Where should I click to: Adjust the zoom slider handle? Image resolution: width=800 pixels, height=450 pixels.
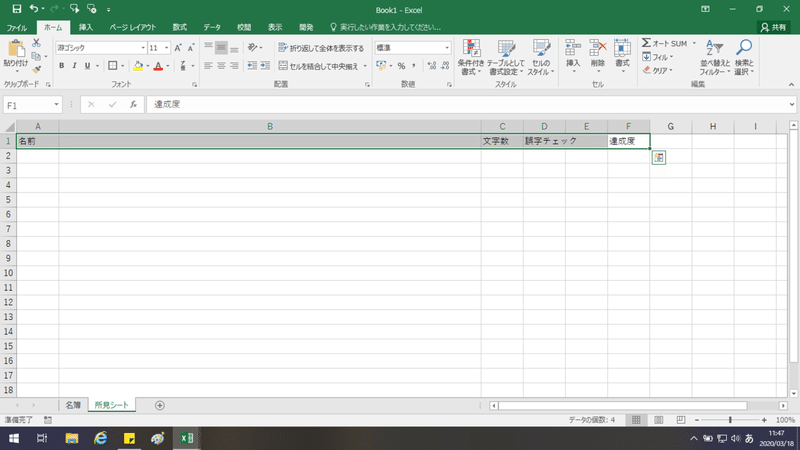pyautogui.click(x=730, y=420)
